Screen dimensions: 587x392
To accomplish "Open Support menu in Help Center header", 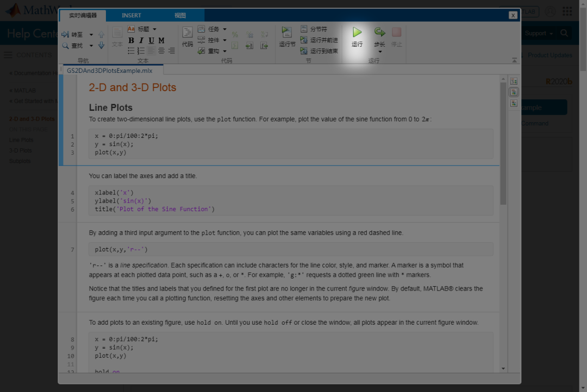I will point(539,33).
